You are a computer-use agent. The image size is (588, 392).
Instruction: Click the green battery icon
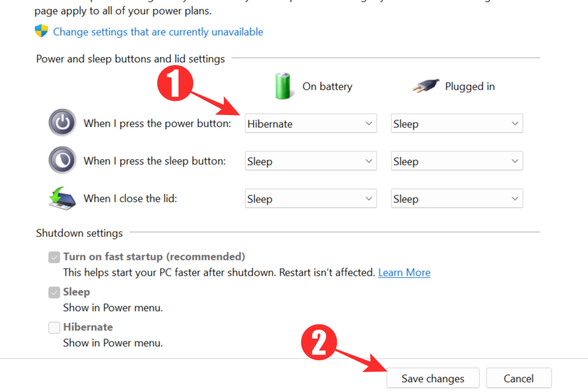[x=283, y=86]
